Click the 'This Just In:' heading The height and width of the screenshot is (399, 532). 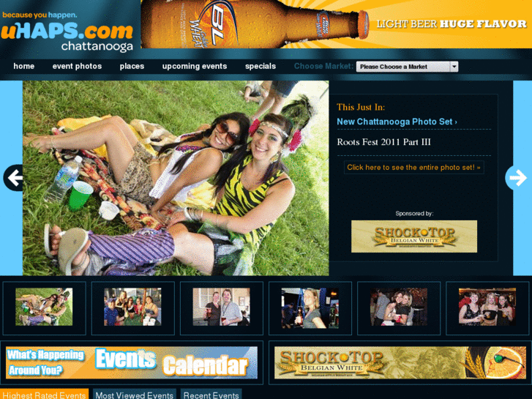coord(361,108)
